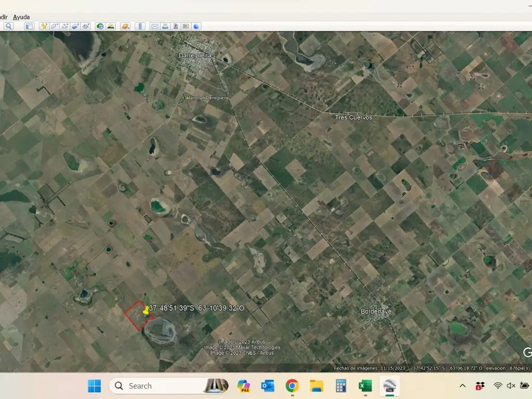The width and height of the screenshot is (532, 399).
Task: Click the email envelope icon
Action: (x=155, y=26)
